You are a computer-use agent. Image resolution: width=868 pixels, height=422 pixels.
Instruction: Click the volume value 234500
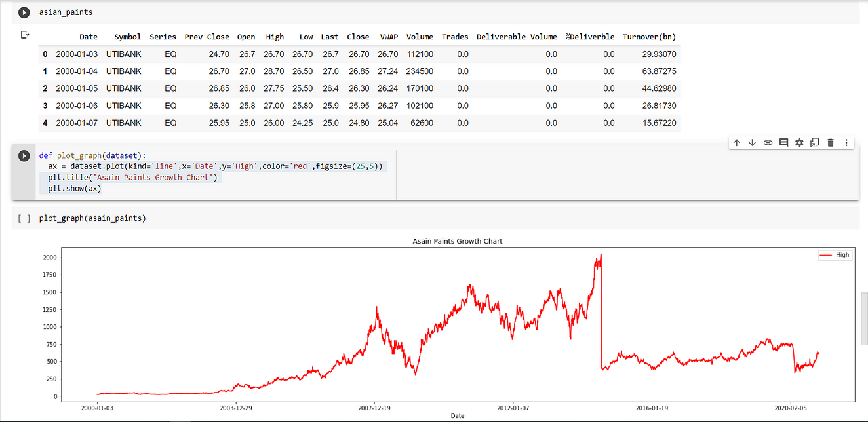tap(420, 71)
